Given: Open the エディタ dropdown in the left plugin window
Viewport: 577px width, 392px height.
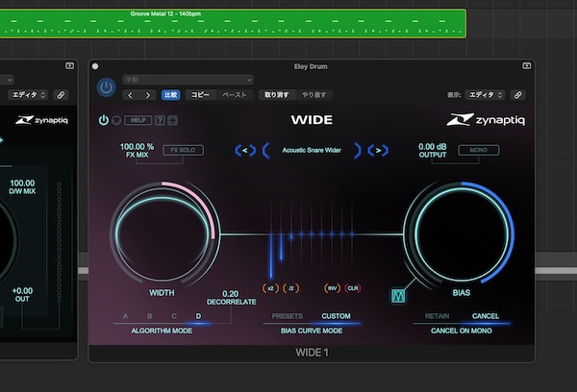Looking at the screenshot, I should (x=28, y=95).
